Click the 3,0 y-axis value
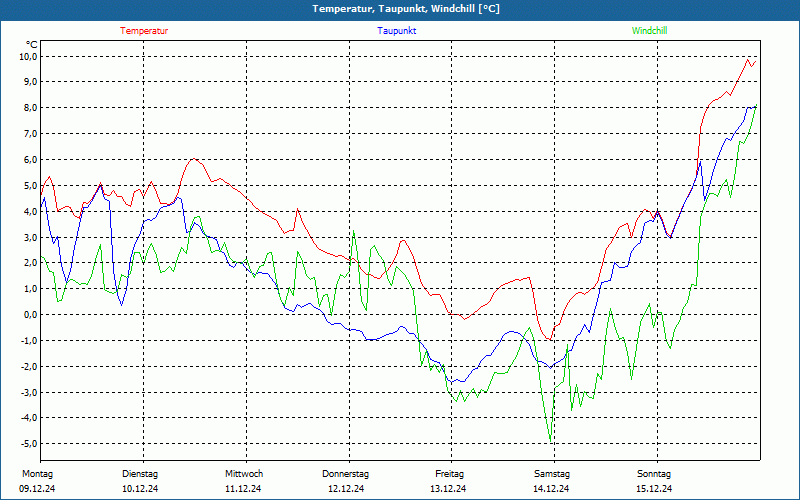Image resolution: width=800 pixels, height=500 pixels. [x=30, y=237]
